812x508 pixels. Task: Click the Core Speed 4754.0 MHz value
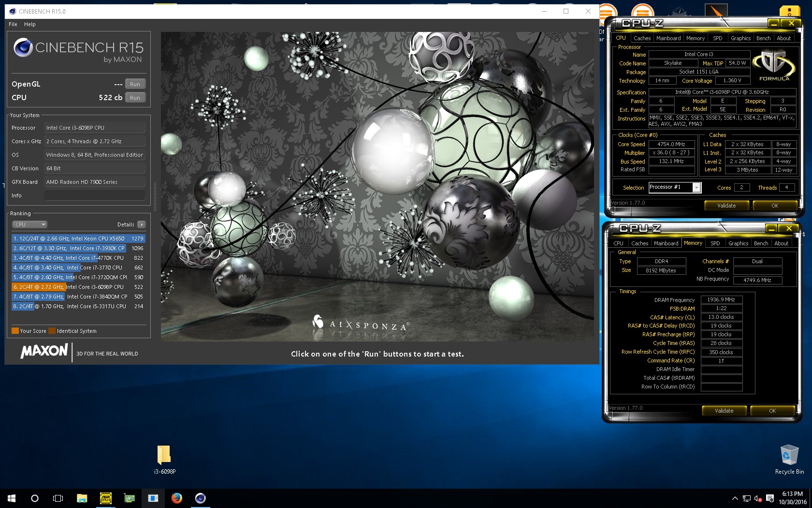(x=671, y=144)
